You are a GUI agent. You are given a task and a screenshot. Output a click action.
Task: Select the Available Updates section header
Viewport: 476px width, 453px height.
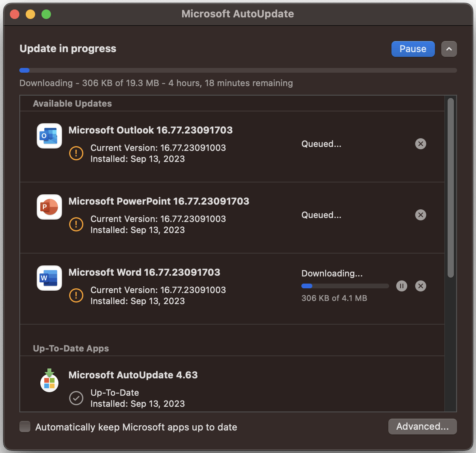[72, 103]
